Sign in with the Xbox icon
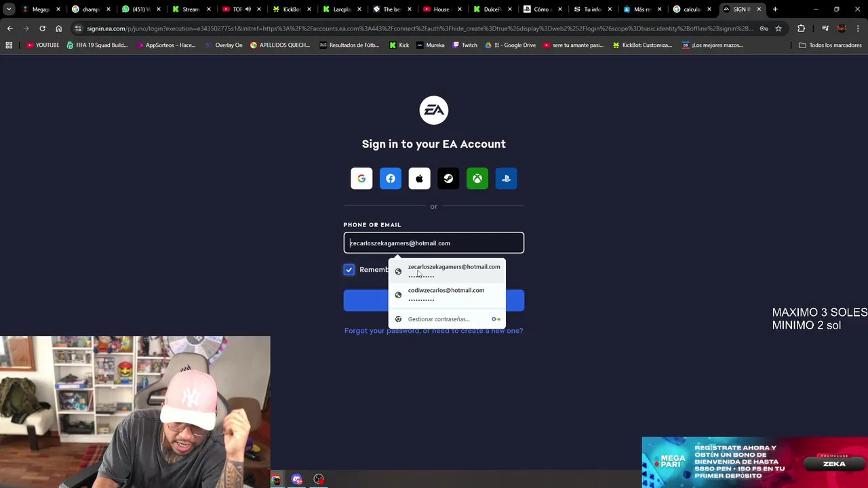Image resolution: width=868 pixels, height=488 pixels. 477,178
